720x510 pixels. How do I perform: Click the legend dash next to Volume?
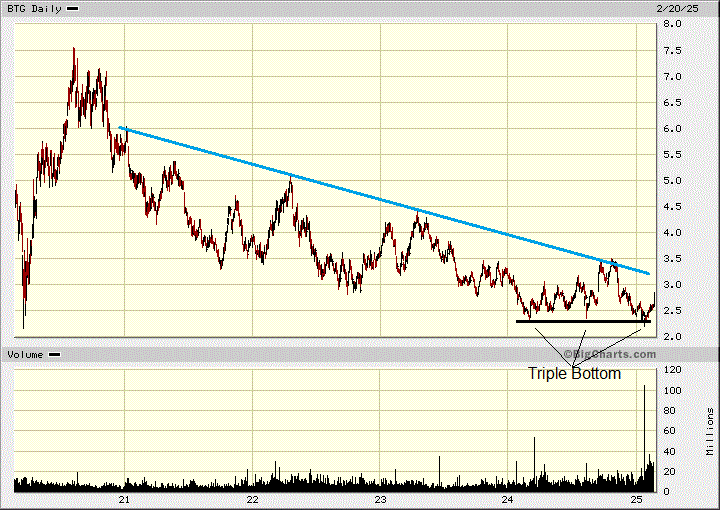(55, 354)
